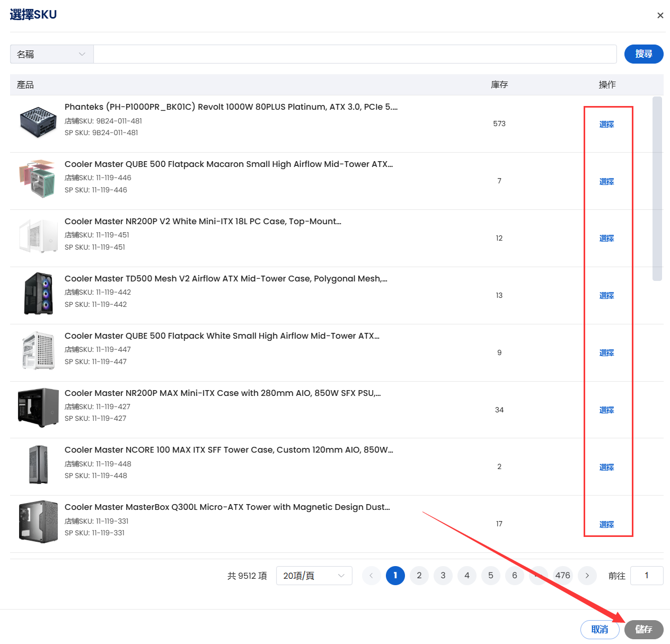Go to page 4 in the pagination
670x644 pixels.
(467, 576)
